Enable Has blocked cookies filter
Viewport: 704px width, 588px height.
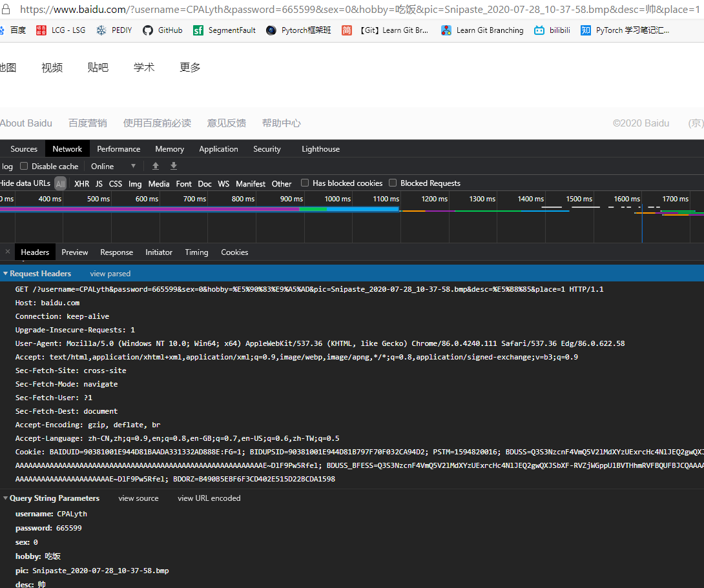pos(305,183)
